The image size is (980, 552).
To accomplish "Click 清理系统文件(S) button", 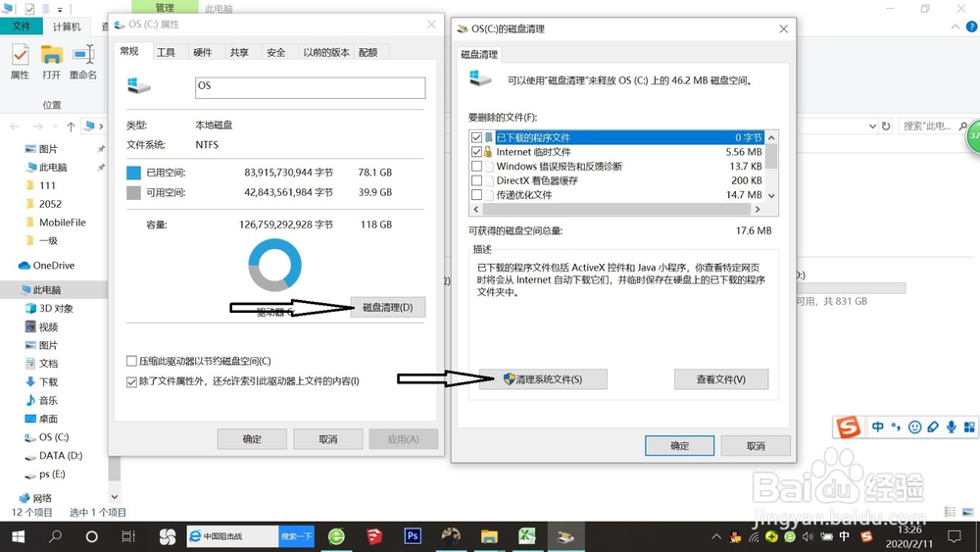I will (x=543, y=378).
